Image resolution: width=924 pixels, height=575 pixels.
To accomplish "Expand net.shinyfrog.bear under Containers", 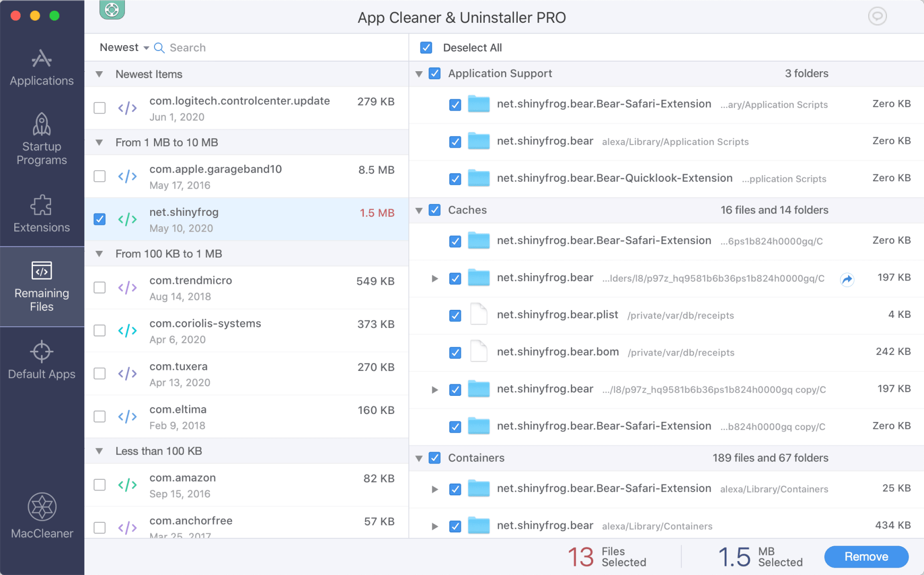I will tap(435, 527).
